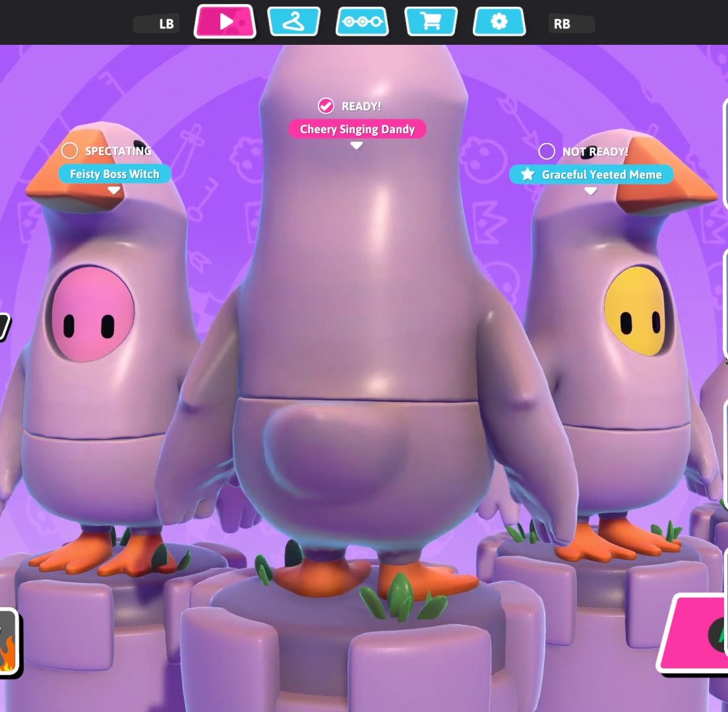728x712 pixels.
Task: Click the RB shoulder button prompt
Action: (x=571, y=24)
